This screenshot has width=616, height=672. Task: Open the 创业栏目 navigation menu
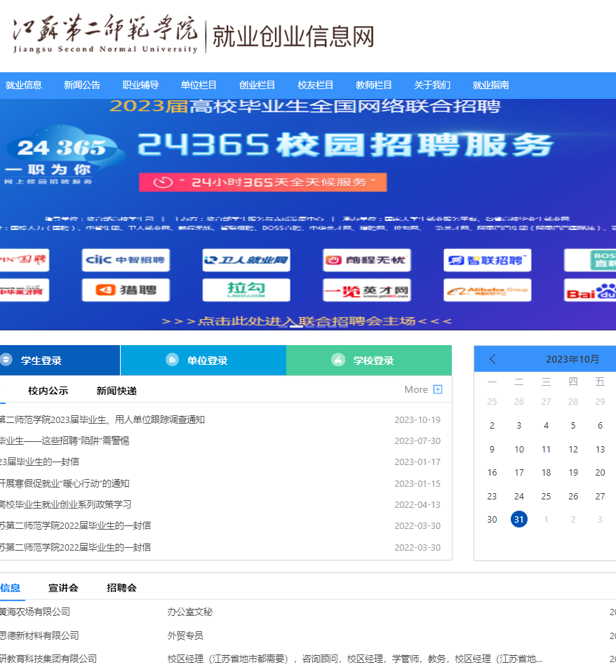pyautogui.click(x=257, y=85)
